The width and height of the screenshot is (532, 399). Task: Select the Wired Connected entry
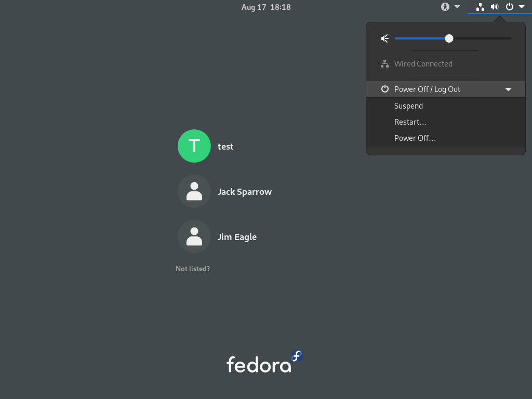click(446, 64)
